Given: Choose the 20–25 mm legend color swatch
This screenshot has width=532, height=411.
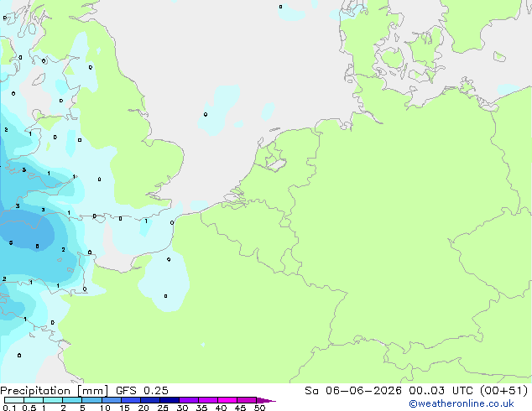Looking at the screenshot, I should click(x=149, y=400).
